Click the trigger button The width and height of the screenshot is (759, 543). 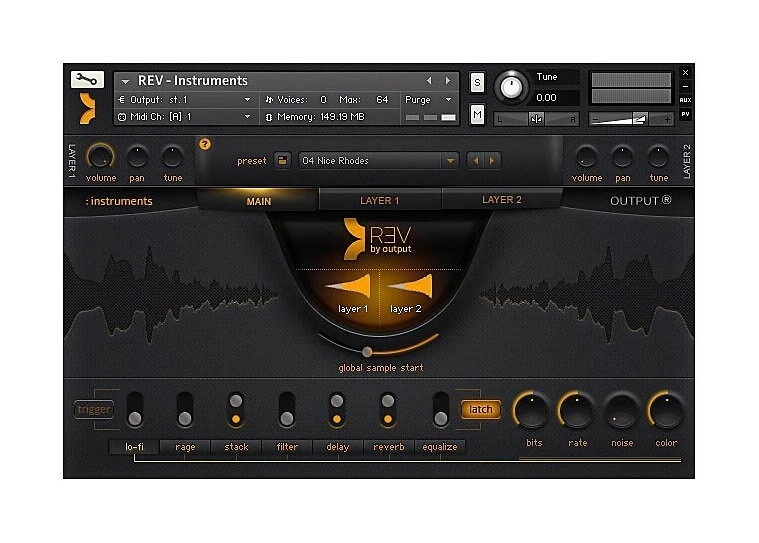pyautogui.click(x=94, y=410)
